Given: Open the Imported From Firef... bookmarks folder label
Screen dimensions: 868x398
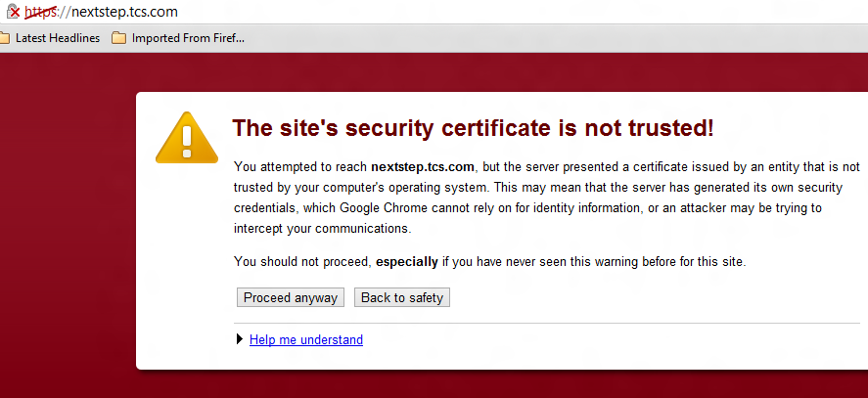Looking at the screenshot, I should click(188, 38).
